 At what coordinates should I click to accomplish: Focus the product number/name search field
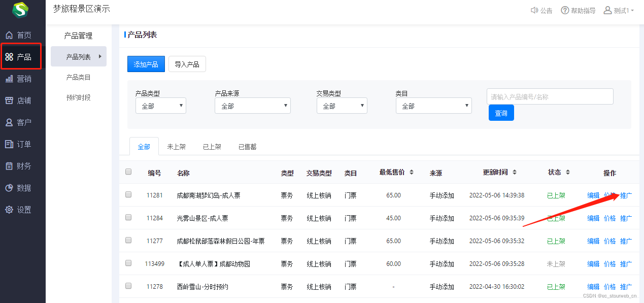pyautogui.click(x=550, y=96)
